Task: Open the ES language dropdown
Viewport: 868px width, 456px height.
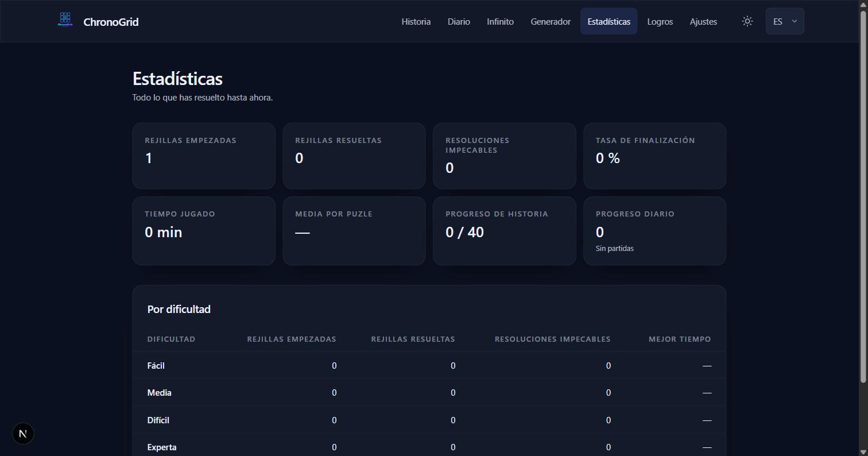Action: [785, 21]
